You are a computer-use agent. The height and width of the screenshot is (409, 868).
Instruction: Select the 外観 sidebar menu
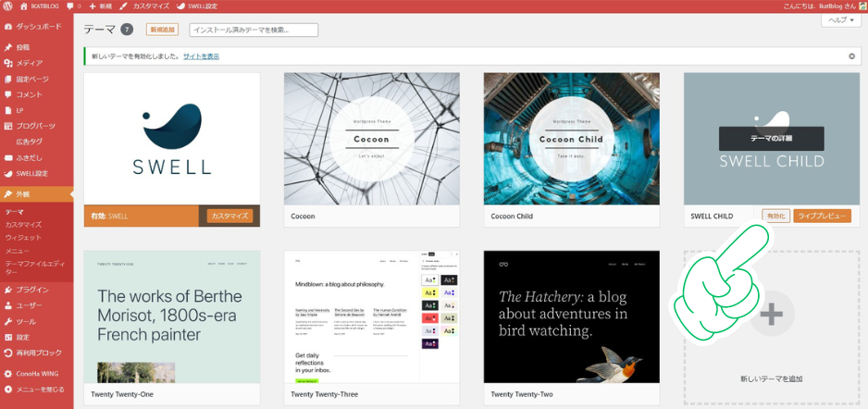pos(36,194)
